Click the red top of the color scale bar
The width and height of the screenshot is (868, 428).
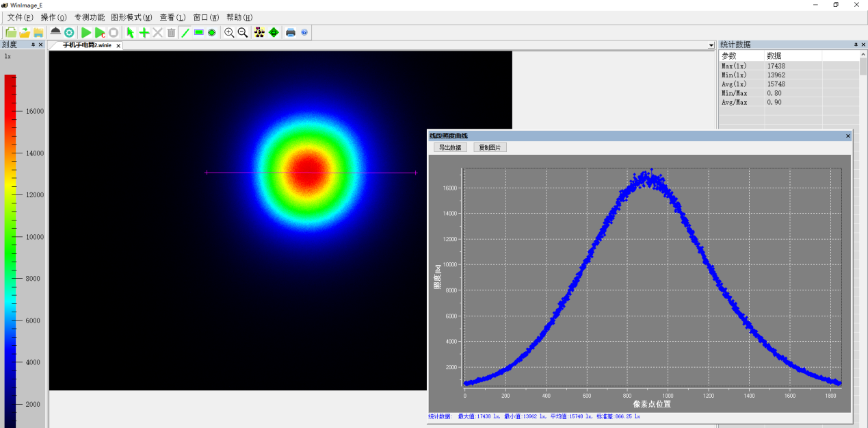pyautogui.click(x=10, y=79)
